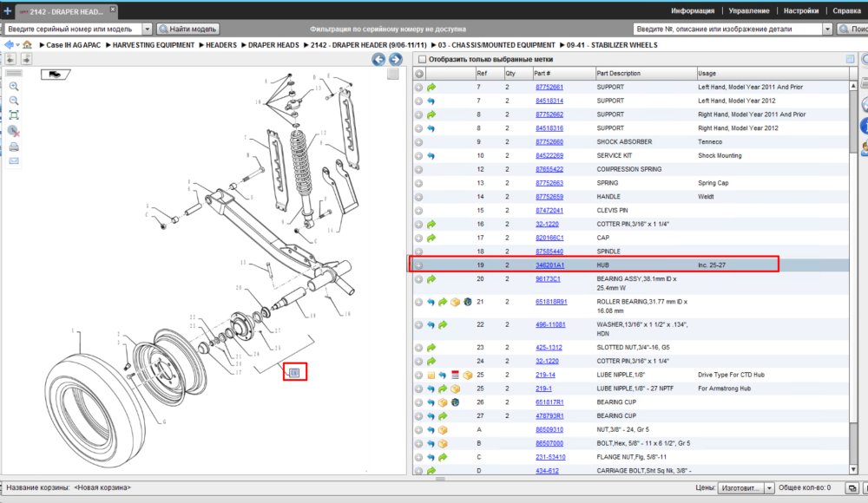Click the blue arrow icon for part 84518314
Image resolution: width=868 pixels, height=503 pixels.
431,101
